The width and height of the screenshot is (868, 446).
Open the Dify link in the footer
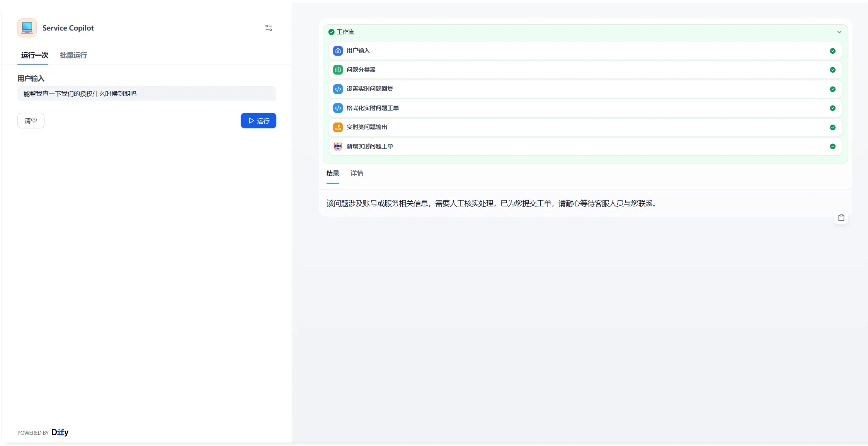point(60,432)
